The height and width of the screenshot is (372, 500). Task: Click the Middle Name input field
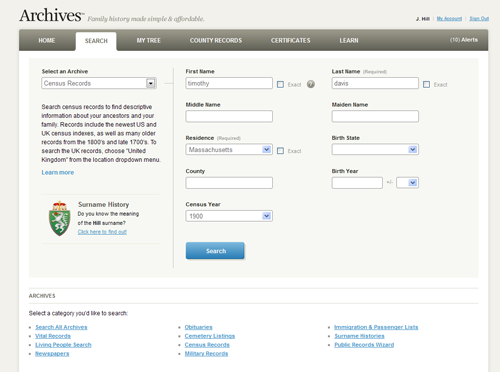tap(229, 116)
